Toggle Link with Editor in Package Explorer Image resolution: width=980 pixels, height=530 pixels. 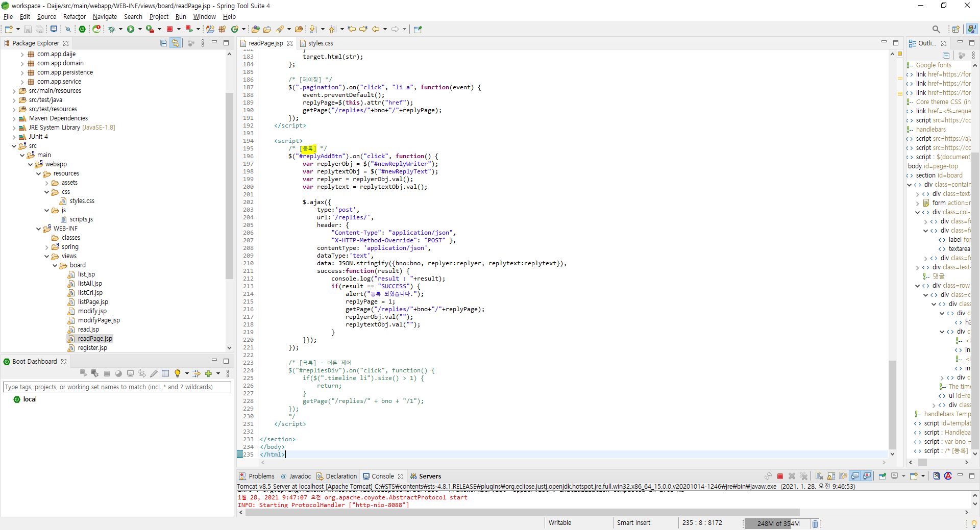pos(176,43)
